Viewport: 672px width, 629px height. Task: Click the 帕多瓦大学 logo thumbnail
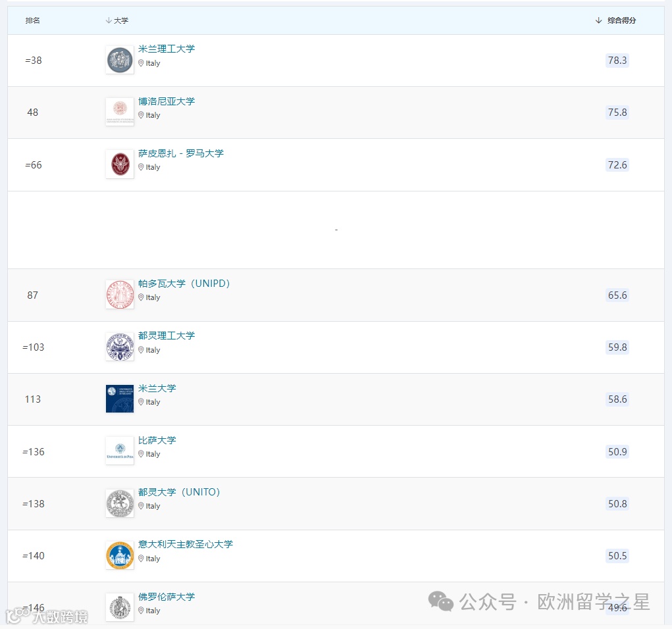120,295
